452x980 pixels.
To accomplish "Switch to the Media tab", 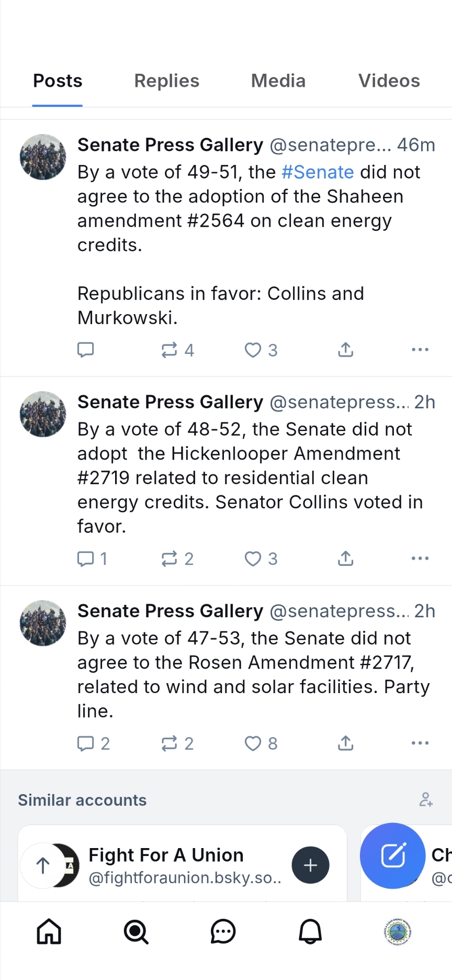I will pos(278,81).
